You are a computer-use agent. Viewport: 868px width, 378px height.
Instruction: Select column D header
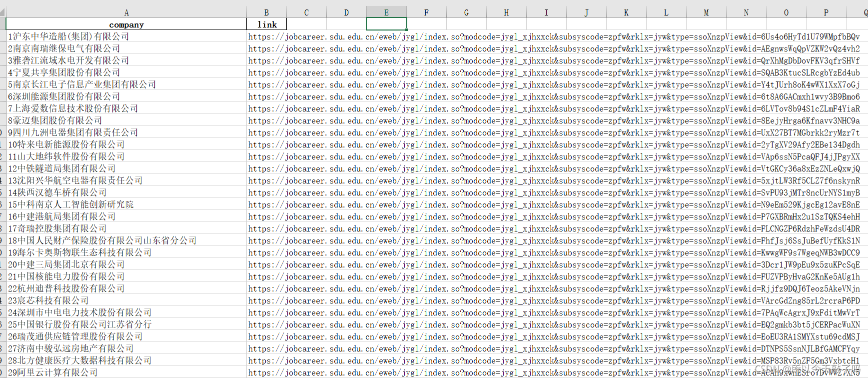pos(346,12)
